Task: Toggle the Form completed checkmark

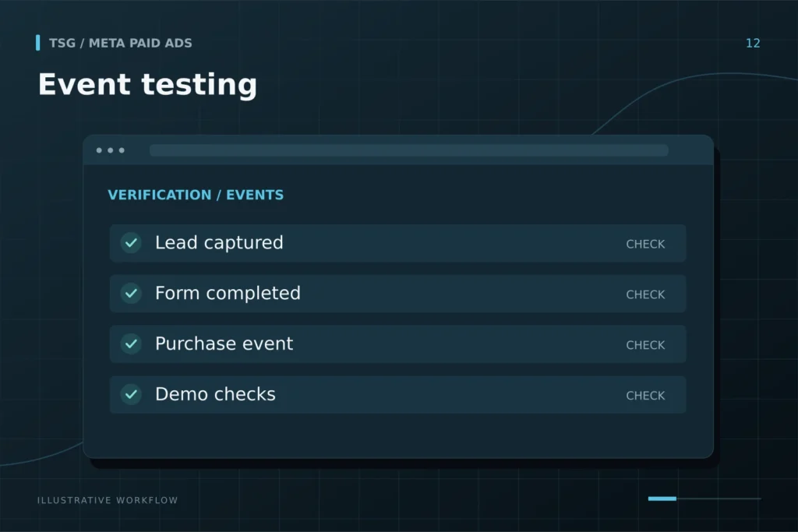Action: [x=131, y=294]
